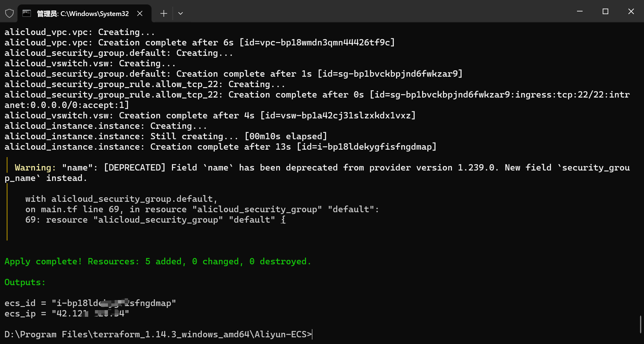
Task: Minimize the terminal window
Action: coord(580,12)
